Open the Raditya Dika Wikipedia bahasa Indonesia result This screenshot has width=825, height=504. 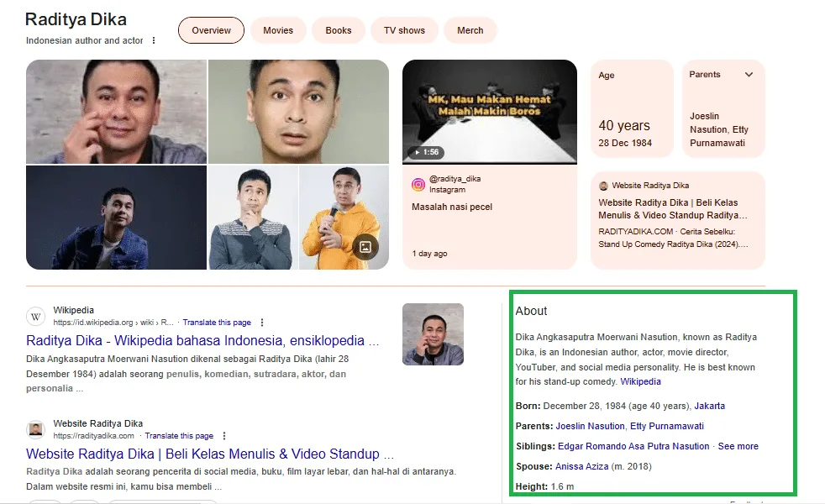(x=202, y=340)
